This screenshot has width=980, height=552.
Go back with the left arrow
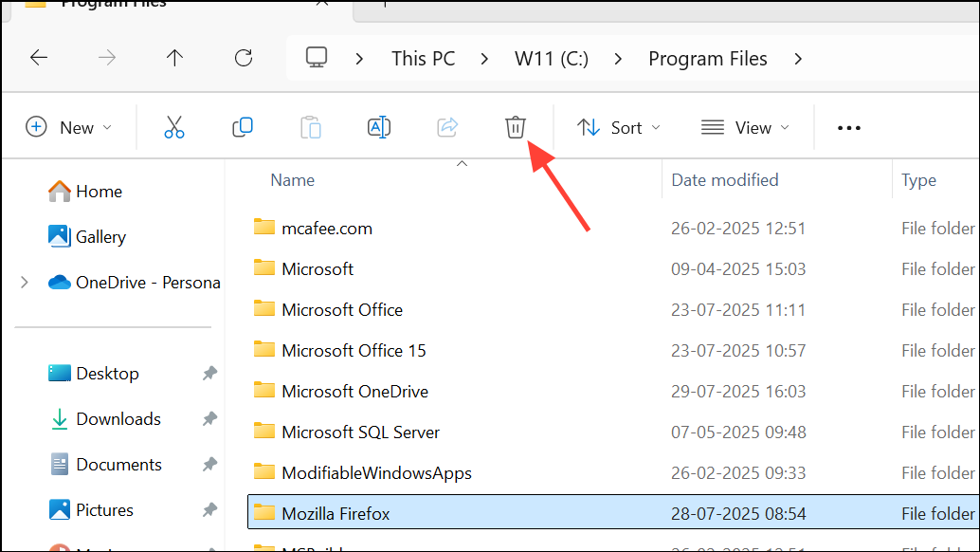pos(39,58)
